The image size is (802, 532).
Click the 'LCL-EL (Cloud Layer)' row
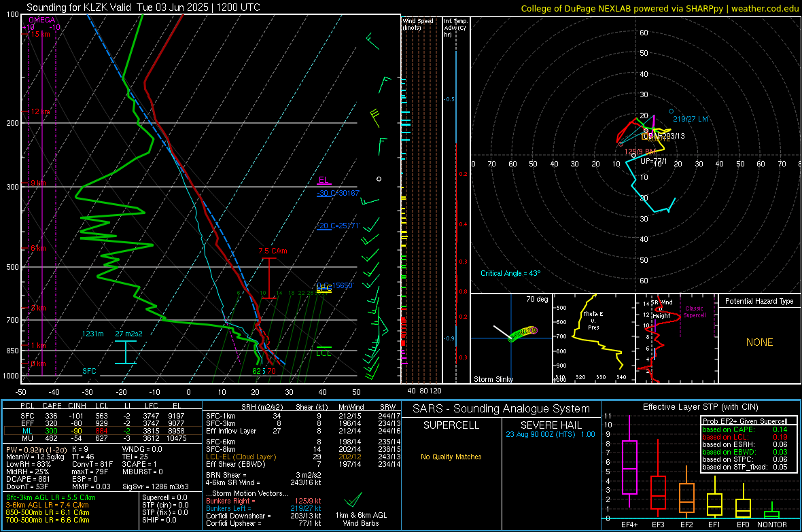coord(302,457)
